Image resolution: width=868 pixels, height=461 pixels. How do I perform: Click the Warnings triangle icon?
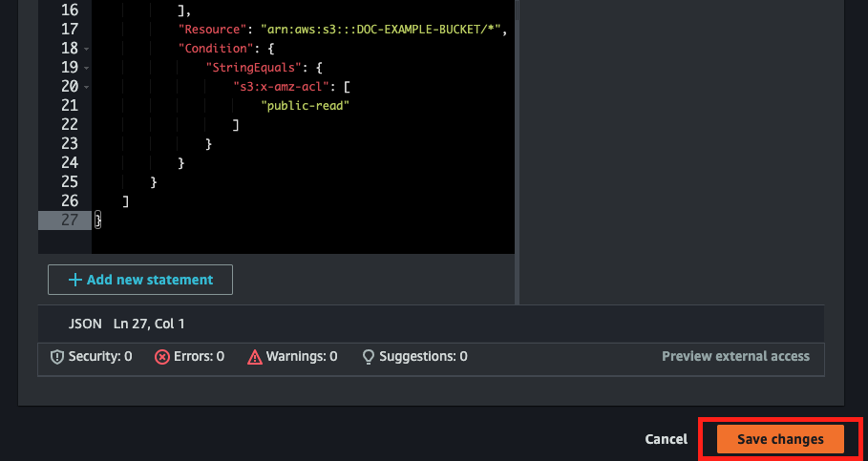click(x=254, y=356)
